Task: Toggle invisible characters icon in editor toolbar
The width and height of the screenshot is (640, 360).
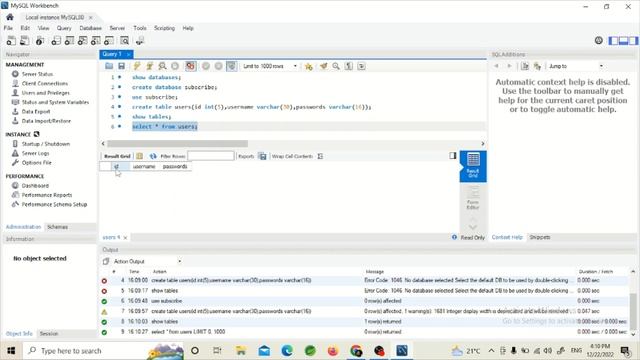Action: pos(349,66)
